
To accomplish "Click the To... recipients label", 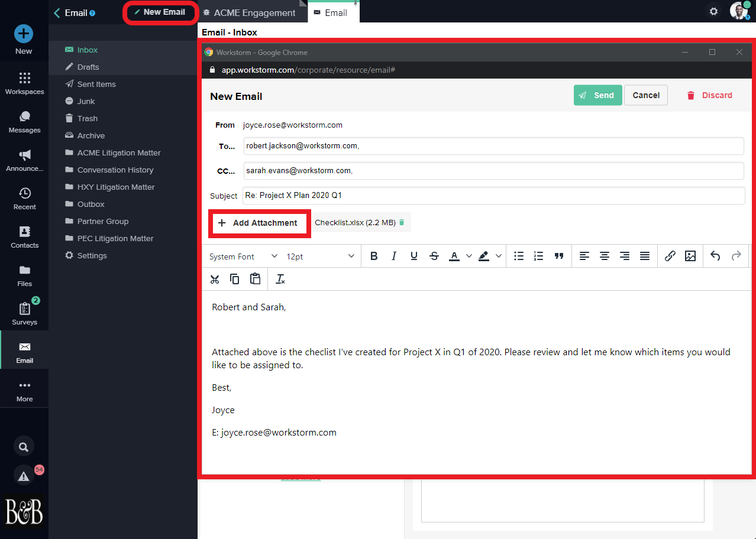I will pyautogui.click(x=227, y=146).
